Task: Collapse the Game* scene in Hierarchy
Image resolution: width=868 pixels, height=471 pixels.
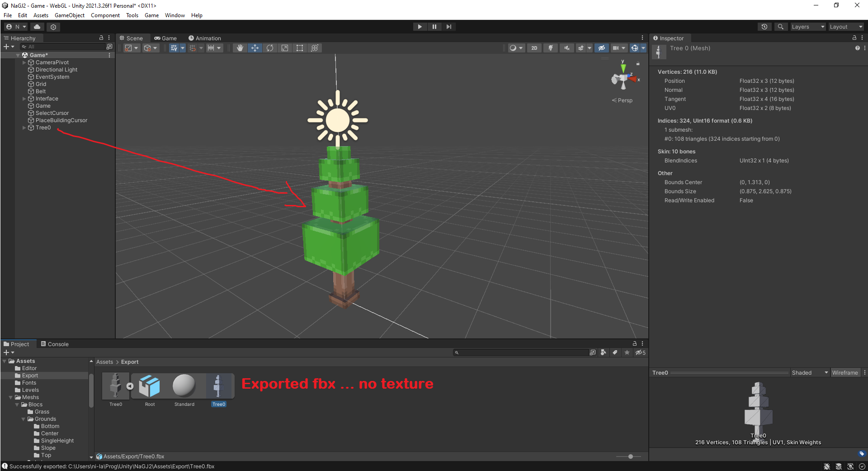Action: coord(18,55)
